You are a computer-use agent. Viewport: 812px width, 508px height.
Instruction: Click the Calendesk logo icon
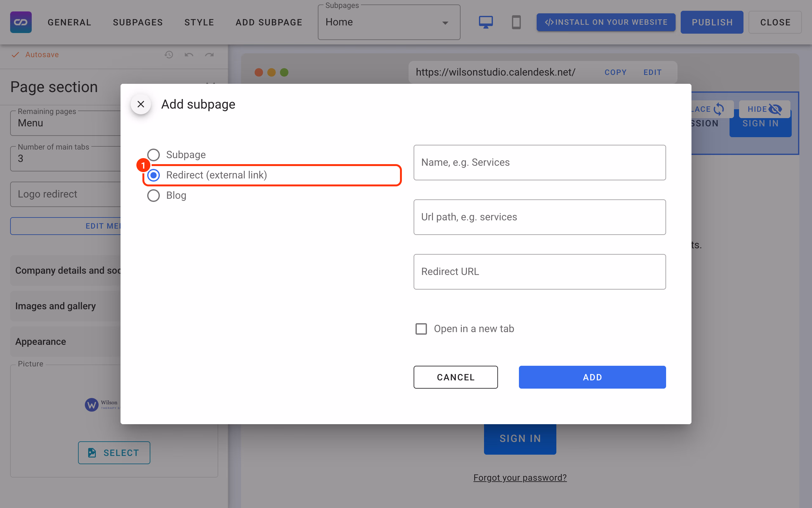coord(21,22)
